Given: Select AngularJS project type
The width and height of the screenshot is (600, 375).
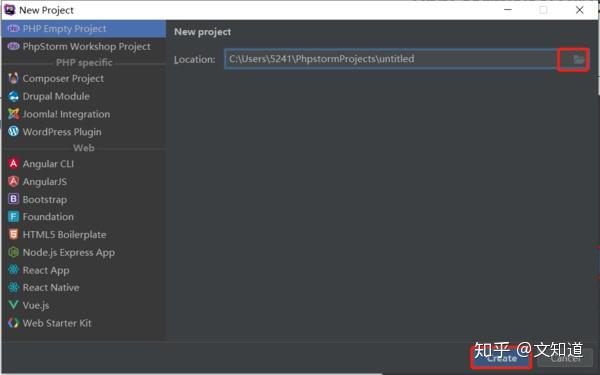Looking at the screenshot, I should point(84,181).
